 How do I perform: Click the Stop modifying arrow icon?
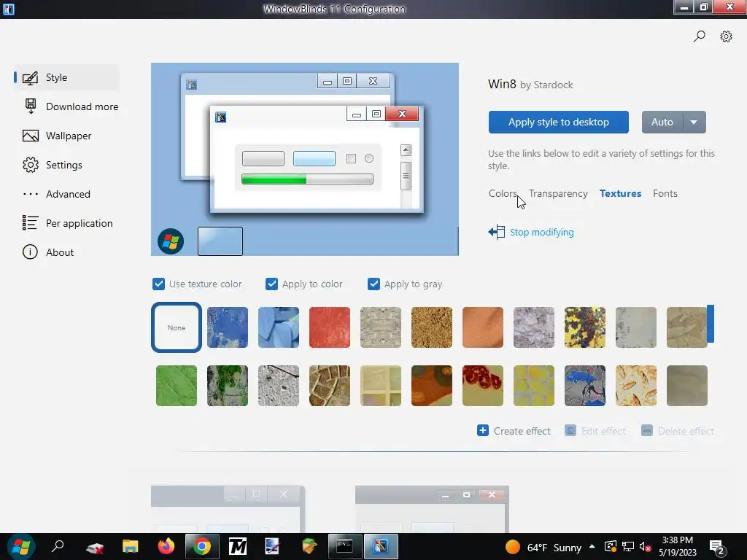click(x=496, y=232)
